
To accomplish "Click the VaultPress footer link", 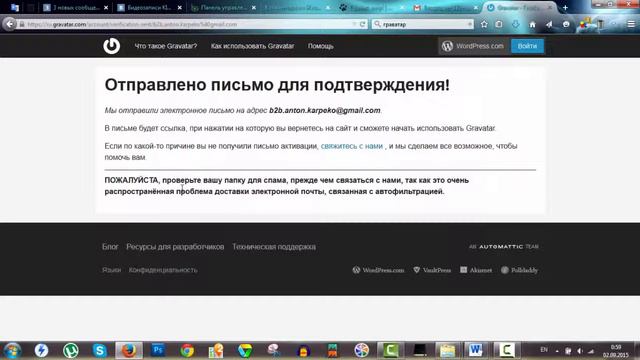I will coord(432,270).
